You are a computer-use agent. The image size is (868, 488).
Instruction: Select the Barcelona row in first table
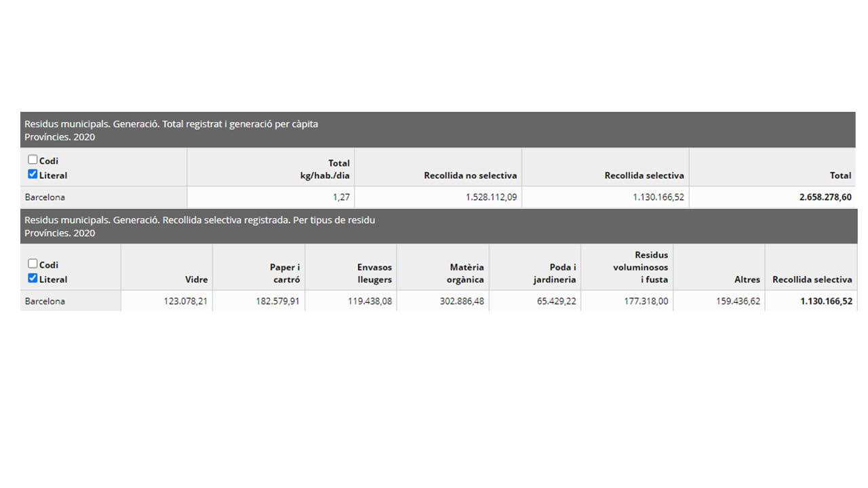pyautogui.click(x=437, y=197)
